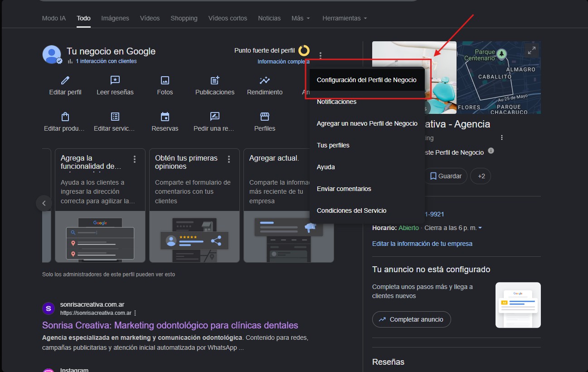Open the Editar productos bag icon
The width and height of the screenshot is (588, 372).
(x=65, y=117)
